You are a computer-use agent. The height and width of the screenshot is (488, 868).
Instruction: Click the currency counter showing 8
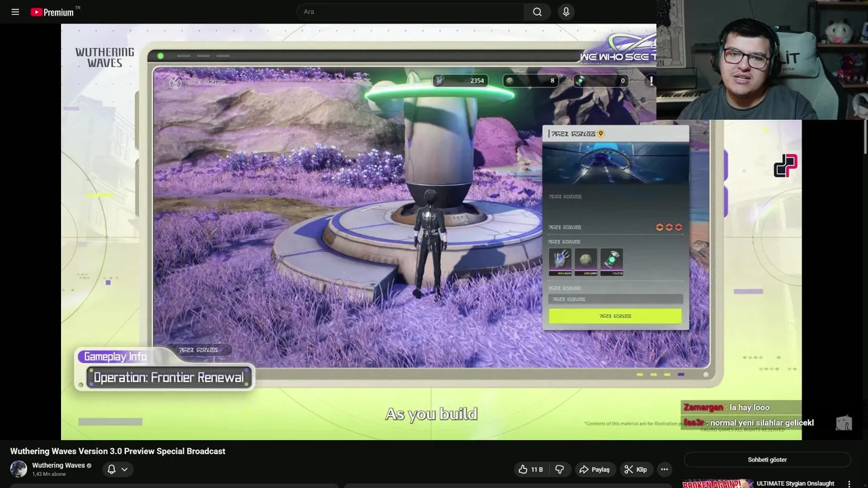point(531,81)
